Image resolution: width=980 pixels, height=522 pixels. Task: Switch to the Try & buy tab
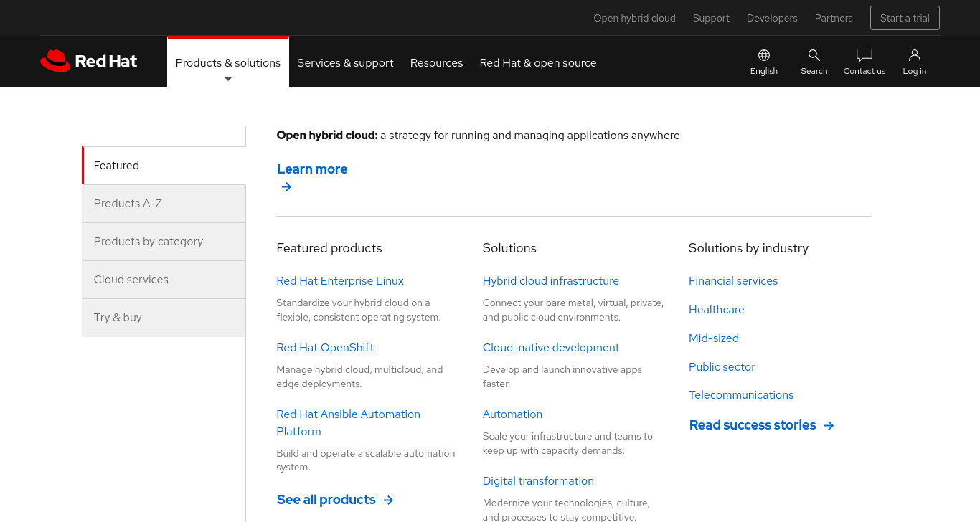click(x=164, y=318)
